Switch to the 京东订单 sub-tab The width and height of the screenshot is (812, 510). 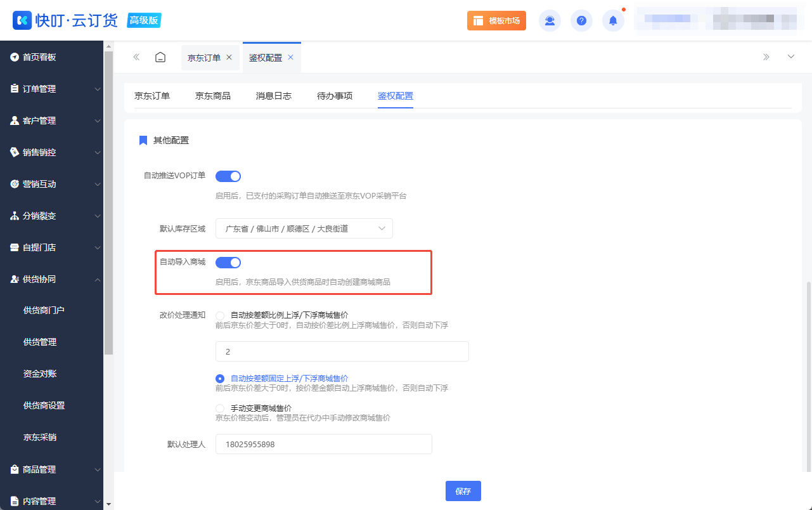coord(152,96)
